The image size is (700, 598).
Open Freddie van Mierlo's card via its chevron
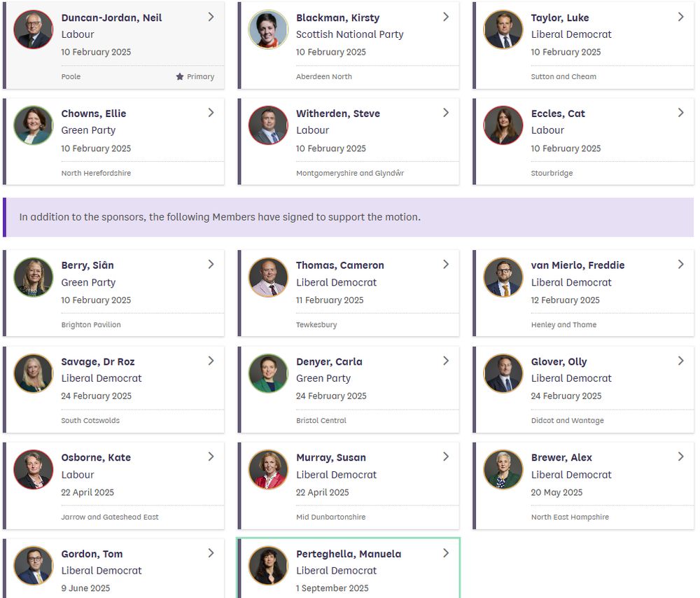coord(680,265)
